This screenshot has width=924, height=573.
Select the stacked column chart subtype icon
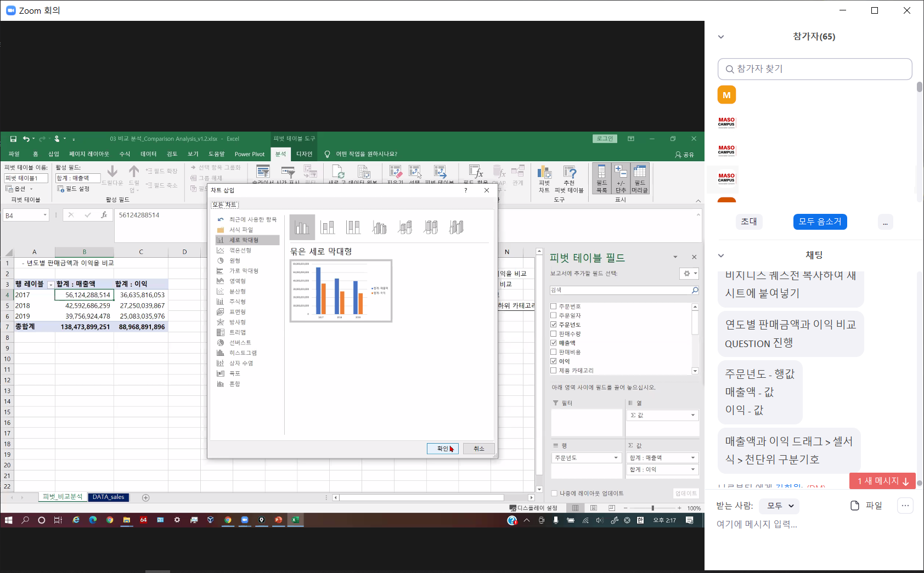click(328, 227)
